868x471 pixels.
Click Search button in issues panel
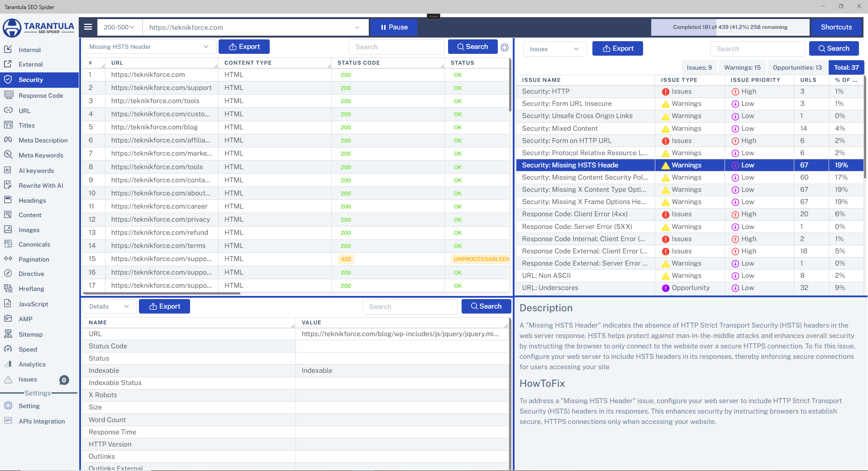click(x=834, y=48)
